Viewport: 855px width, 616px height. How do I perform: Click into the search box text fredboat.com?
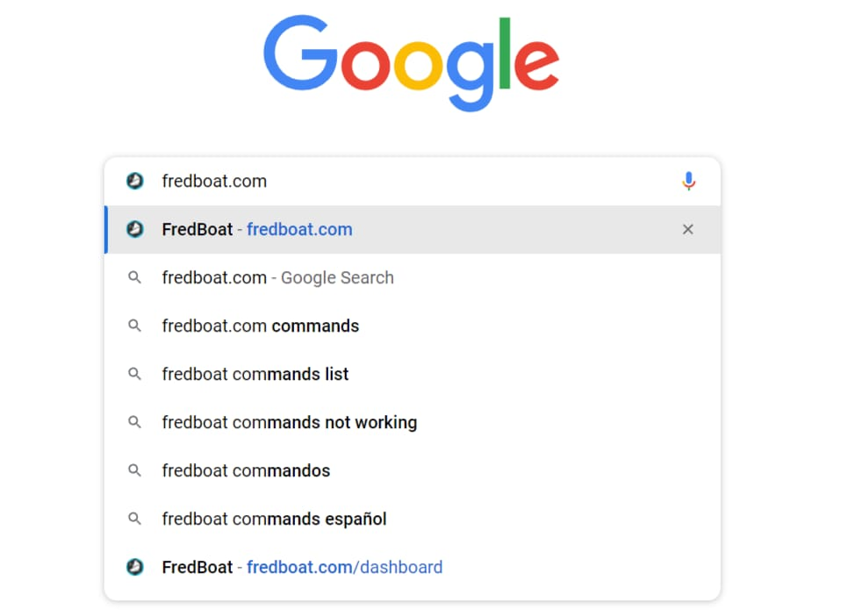[214, 181]
